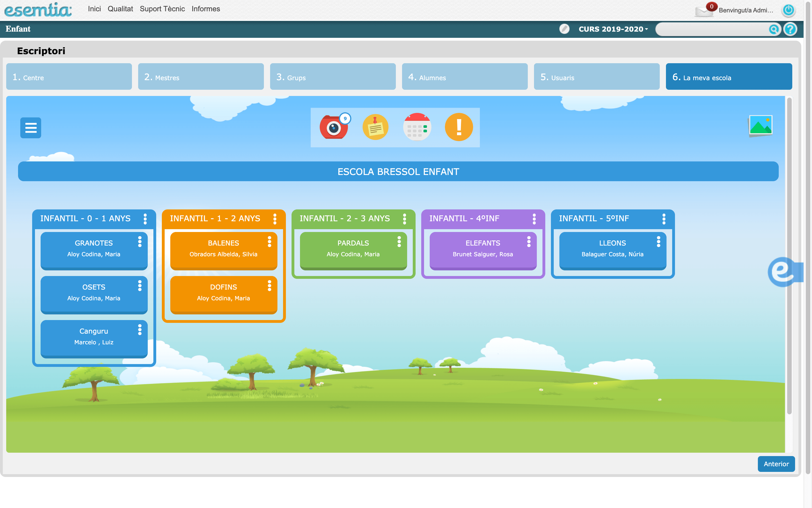Open the Suport Tècnic menu
The height and width of the screenshot is (508, 812).
[x=162, y=9]
